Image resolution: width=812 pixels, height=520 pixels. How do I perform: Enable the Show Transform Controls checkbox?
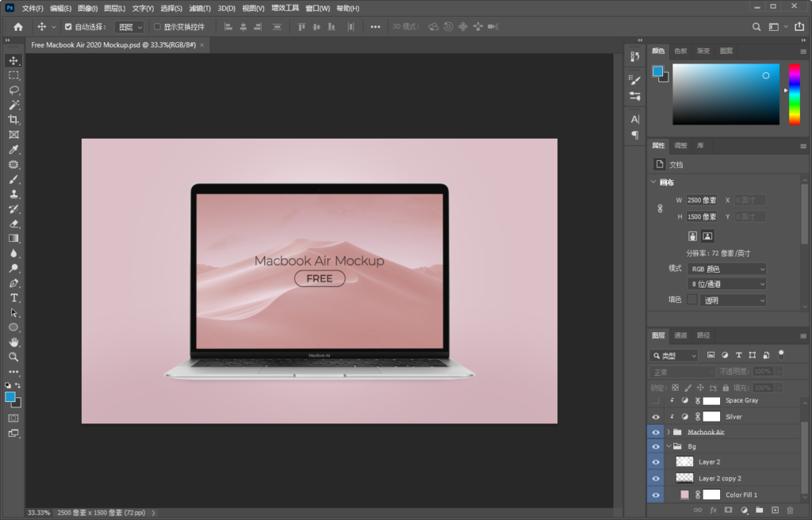(x=158, y=27)
